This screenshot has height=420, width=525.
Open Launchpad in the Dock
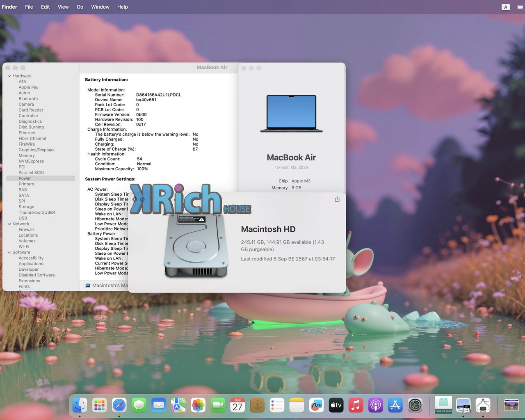click(x=99, y=406)
